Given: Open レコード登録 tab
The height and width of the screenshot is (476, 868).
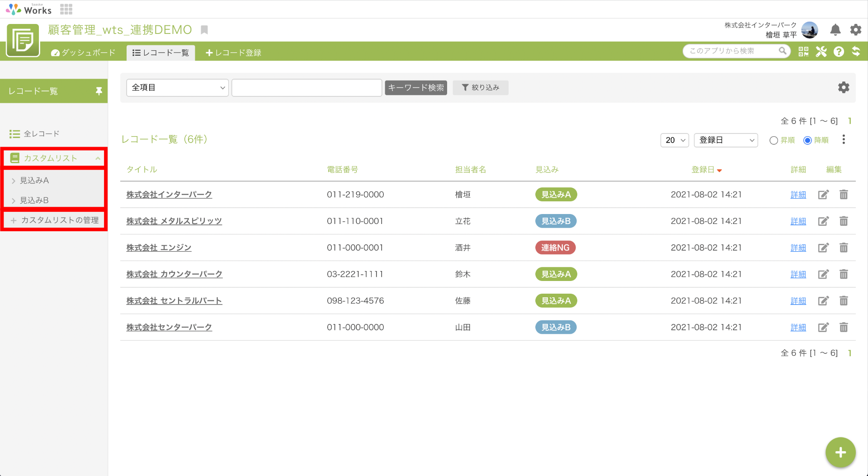Looking at the screenshot, I should pyautogui.click(x=233, y=53).
